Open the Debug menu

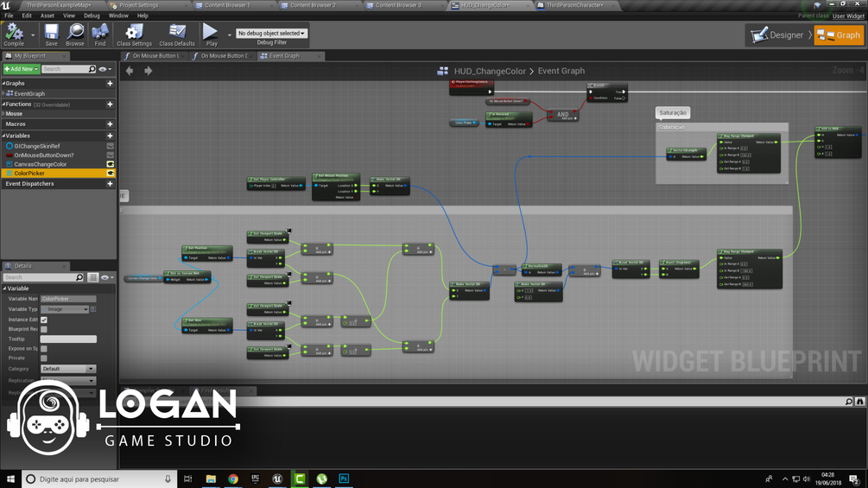[x=92, y=16]
